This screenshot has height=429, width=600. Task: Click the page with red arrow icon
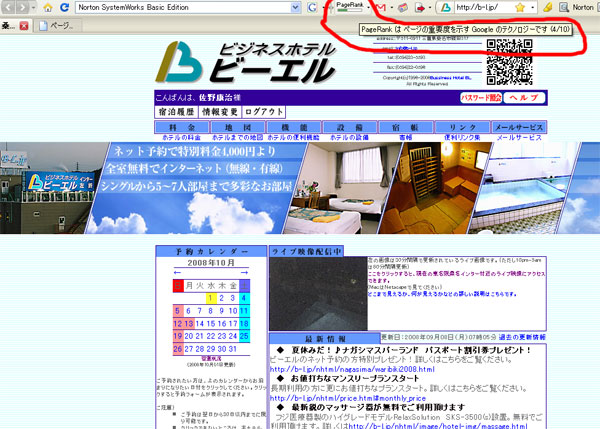420,7
